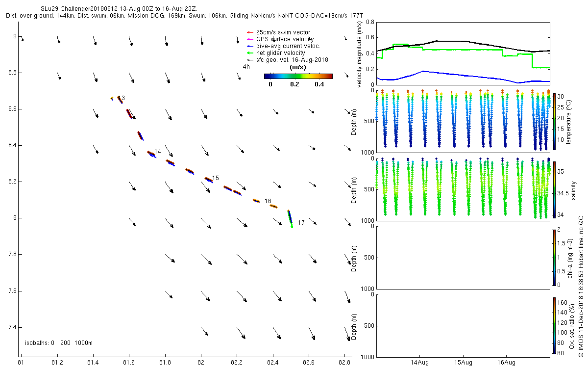Click the IMOS copyright timestamp text

point(581,287)
